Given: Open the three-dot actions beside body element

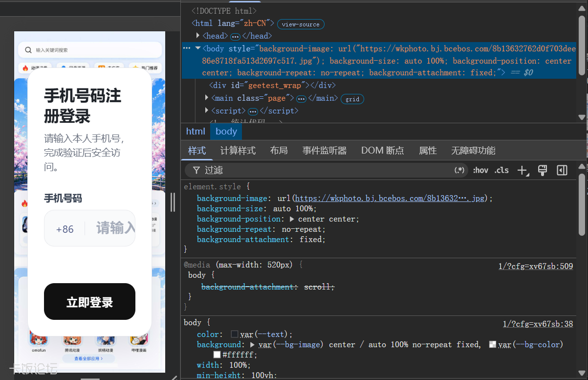Looking at the screenshot, I should [x=186, y=48].
